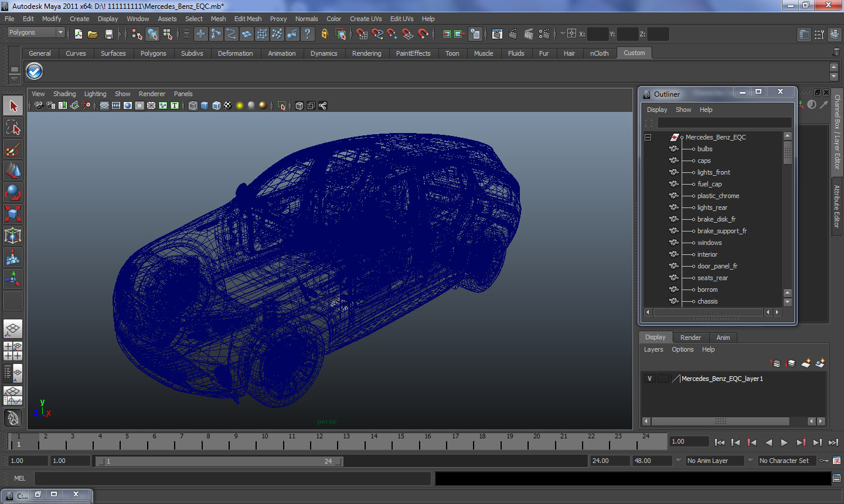Open the viewport Shading menu
Screen dimensions: 844x504
coord(64,94)
